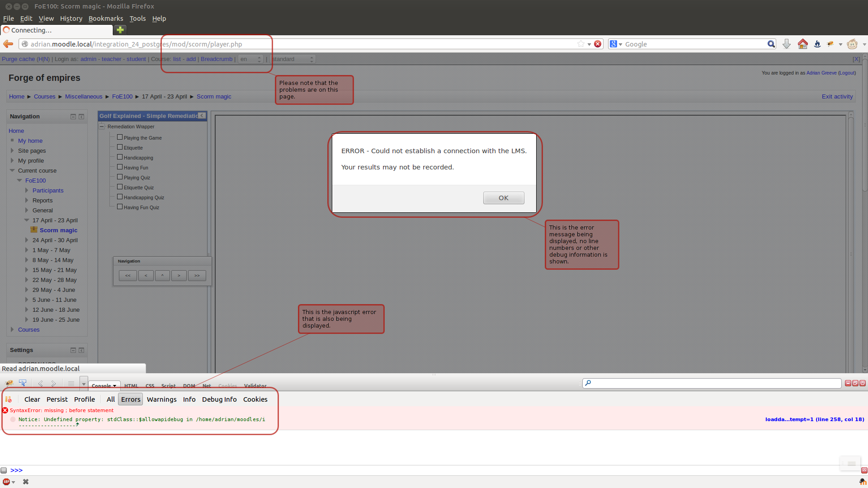Click the Exit activity link

837,97
